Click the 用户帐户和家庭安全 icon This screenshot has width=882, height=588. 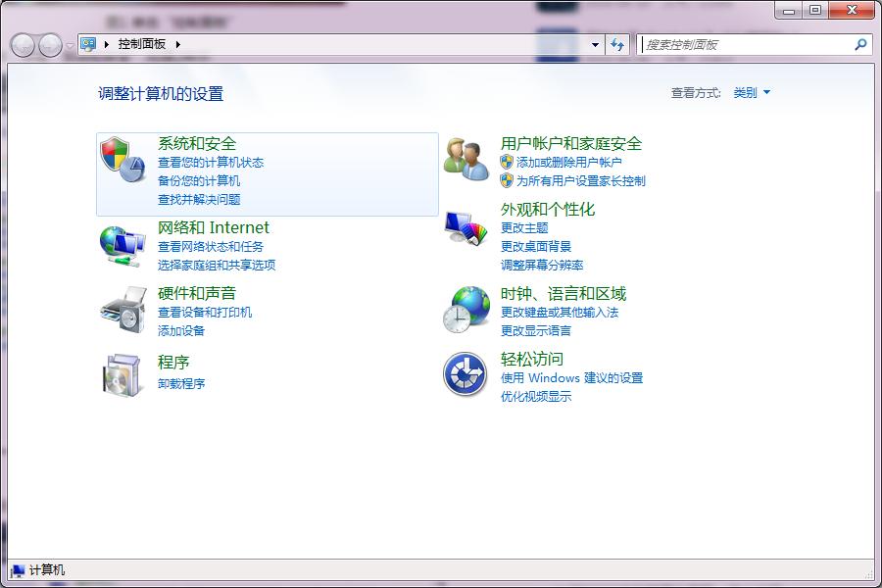[463, 157]
